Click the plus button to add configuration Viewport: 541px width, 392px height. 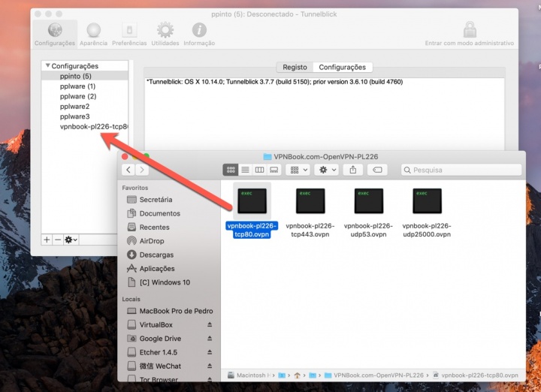(x=47, y=240)
